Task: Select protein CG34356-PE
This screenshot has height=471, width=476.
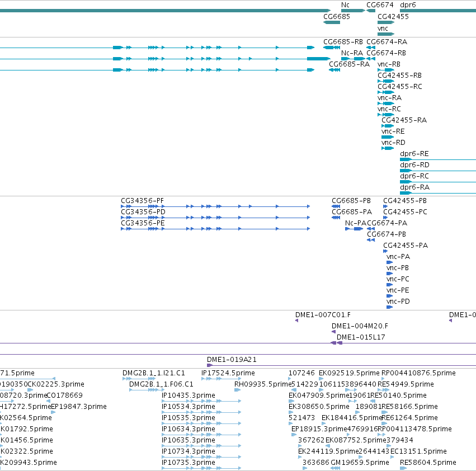Action: tap(143, 223)
